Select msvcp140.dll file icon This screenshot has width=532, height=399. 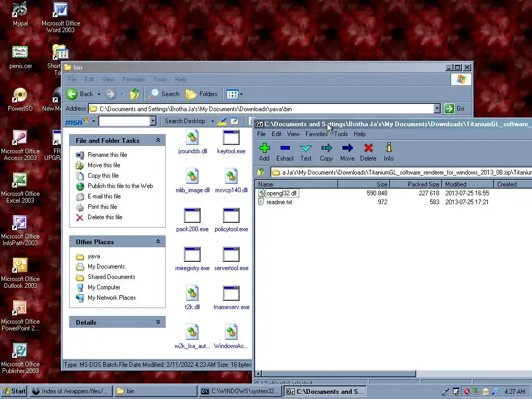click(231, 181)
